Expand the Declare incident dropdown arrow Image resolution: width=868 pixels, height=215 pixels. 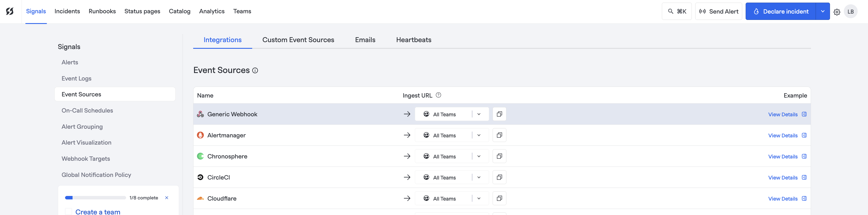click(x=823, y=12)
